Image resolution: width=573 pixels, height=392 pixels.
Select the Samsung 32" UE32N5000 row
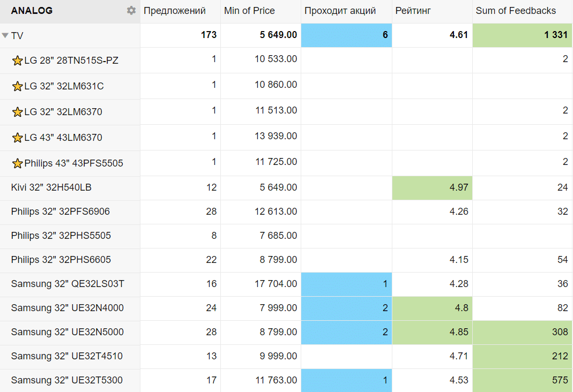(67, 332)
